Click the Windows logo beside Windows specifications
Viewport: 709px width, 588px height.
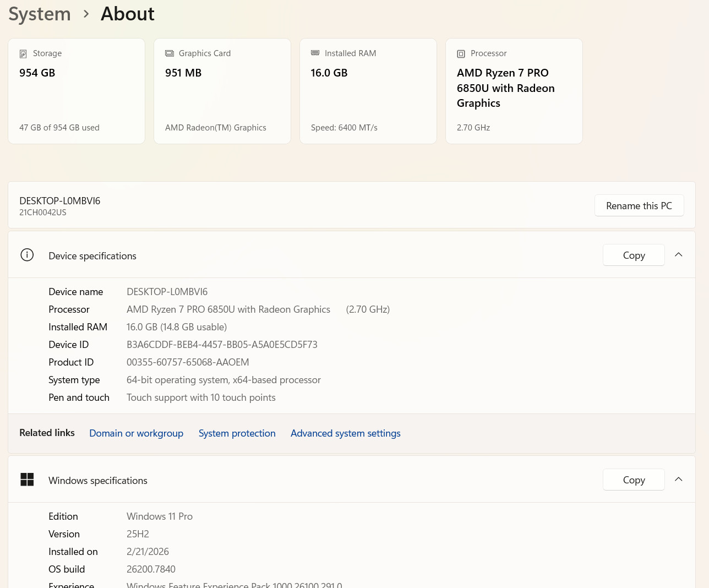click(x=27, y=480)
